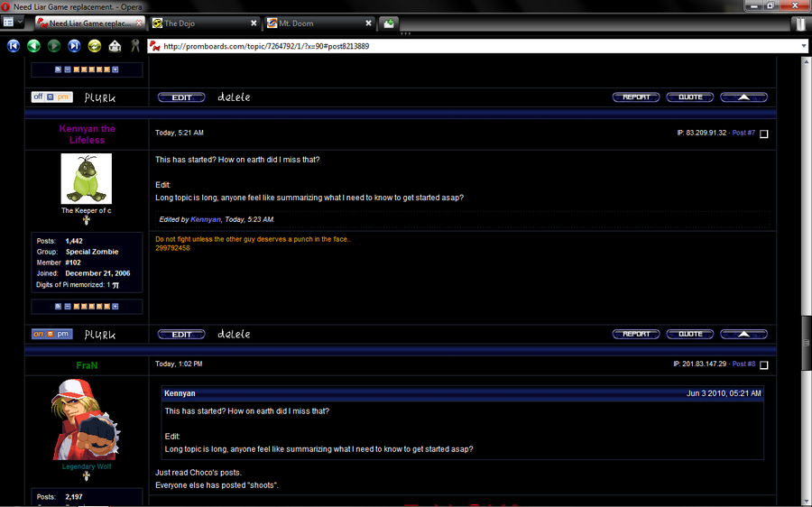This screenshot has width=812, height=507.
Task: Click top arrow button on Kennyan's post
Action: (x=743, y=334)
